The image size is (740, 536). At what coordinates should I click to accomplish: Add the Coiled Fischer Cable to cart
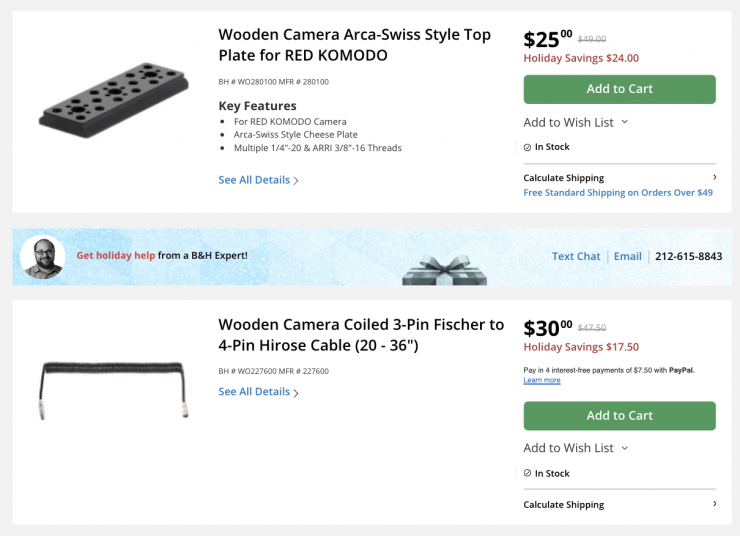tap(619, 416)
